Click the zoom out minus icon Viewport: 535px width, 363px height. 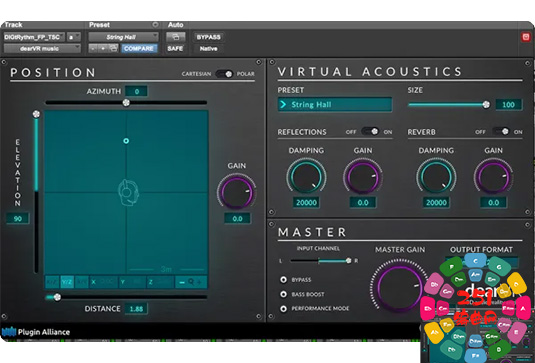[x=182, y=282]
